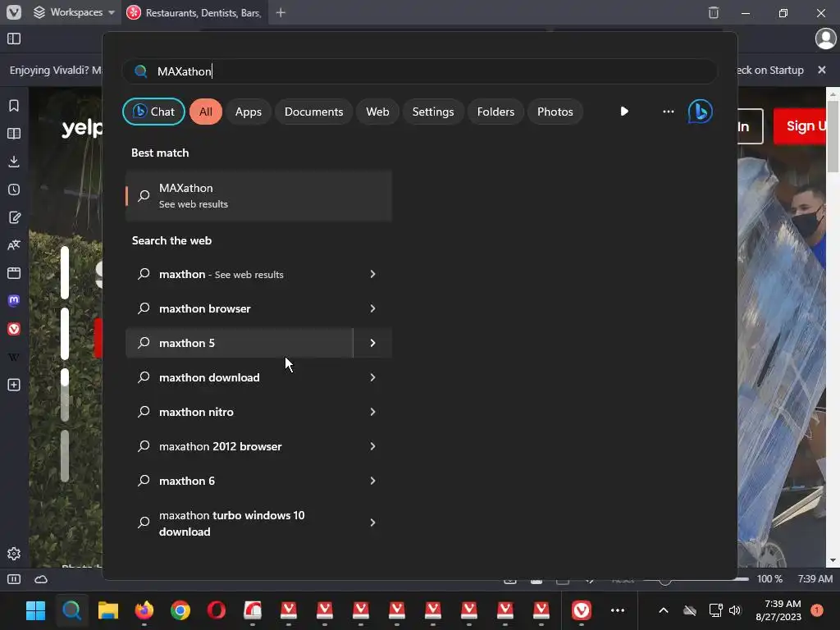
Task: Click the zoom slider in status bar
Action: [x=696, y=579]
